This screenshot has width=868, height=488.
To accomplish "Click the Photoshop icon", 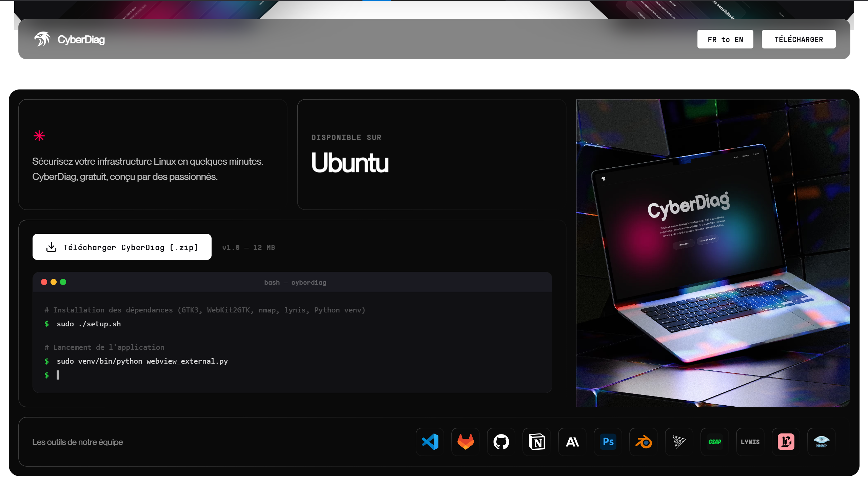I will point(608,442).
